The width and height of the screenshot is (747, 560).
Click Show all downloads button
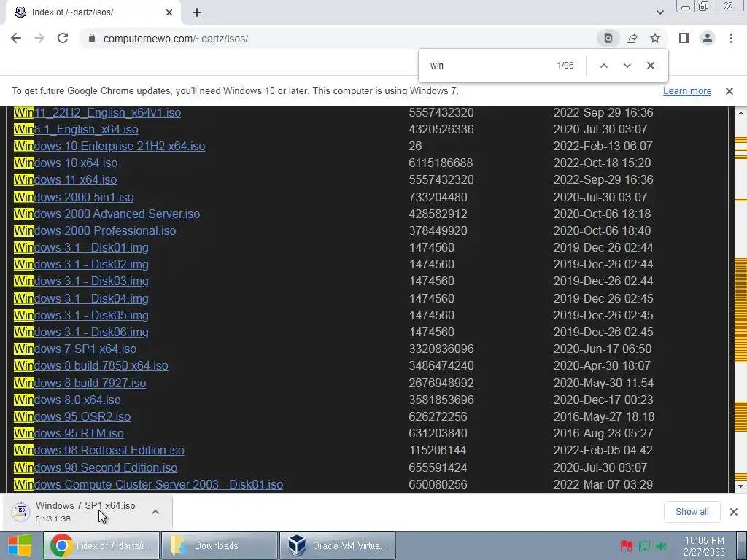692,512
